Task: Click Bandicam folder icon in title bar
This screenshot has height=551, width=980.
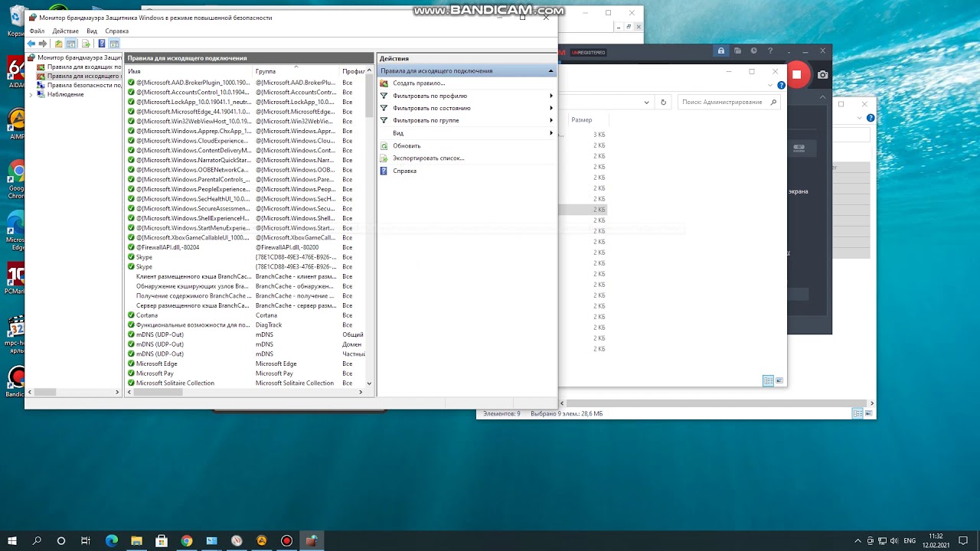Action: pos(737,51)
